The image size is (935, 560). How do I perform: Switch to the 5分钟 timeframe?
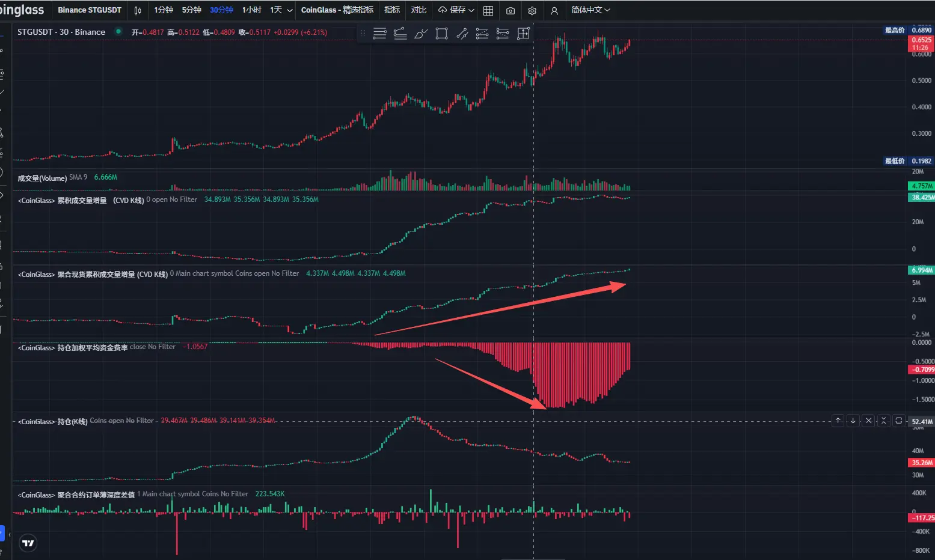pyautogui.click(x=191, y=10)
